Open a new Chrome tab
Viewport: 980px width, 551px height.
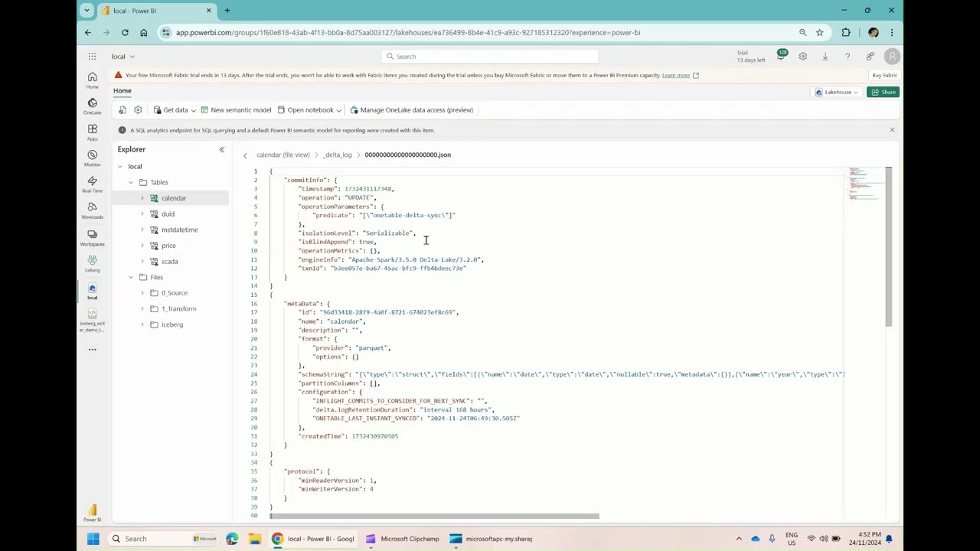[x=227, y=11]
